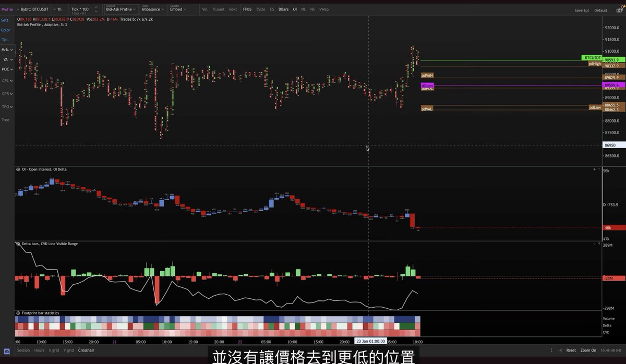Open Tpl. in left sidebar
Viewport: 626px width, 364px height.
(5, 40)
